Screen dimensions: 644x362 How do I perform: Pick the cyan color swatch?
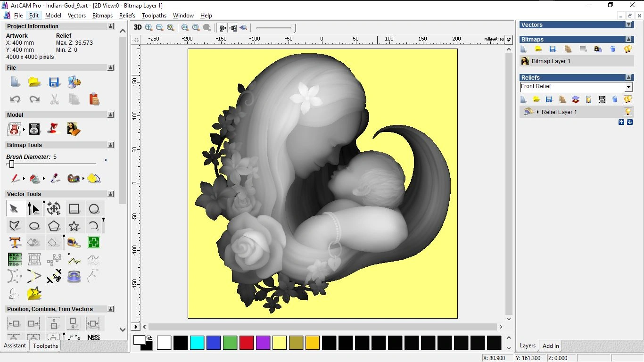pos(197,343)
